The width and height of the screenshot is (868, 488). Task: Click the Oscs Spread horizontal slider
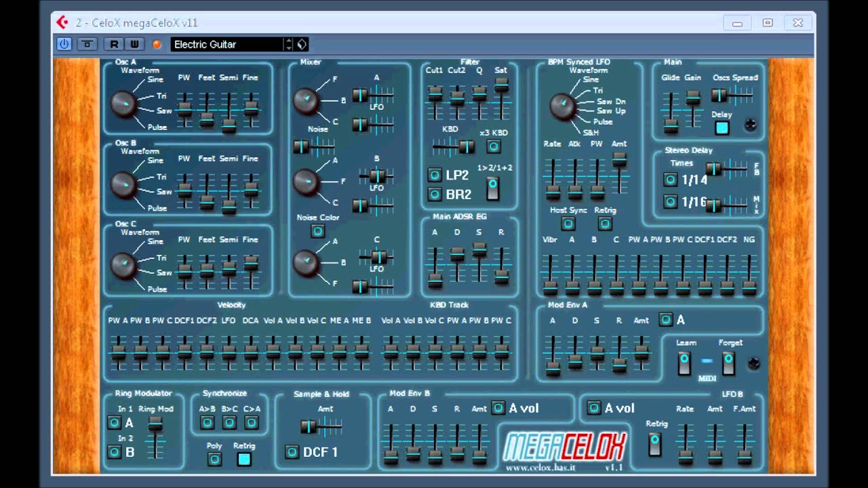[x=732, y=96]
